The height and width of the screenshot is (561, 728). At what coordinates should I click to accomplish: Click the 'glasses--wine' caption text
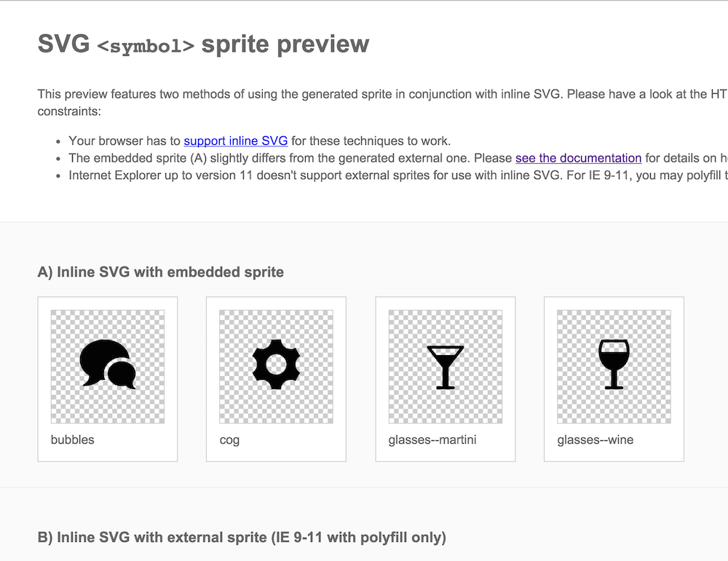click(596, 439)
